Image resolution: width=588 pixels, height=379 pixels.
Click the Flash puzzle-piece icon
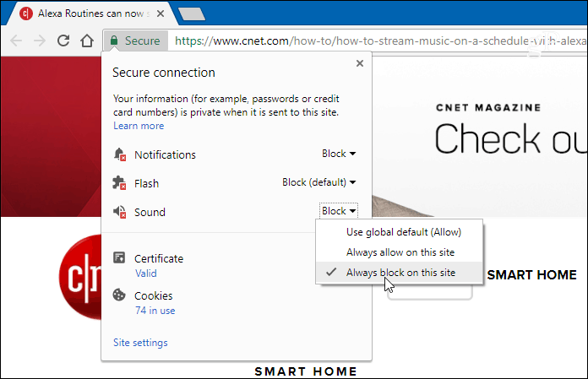coord(120,183)
